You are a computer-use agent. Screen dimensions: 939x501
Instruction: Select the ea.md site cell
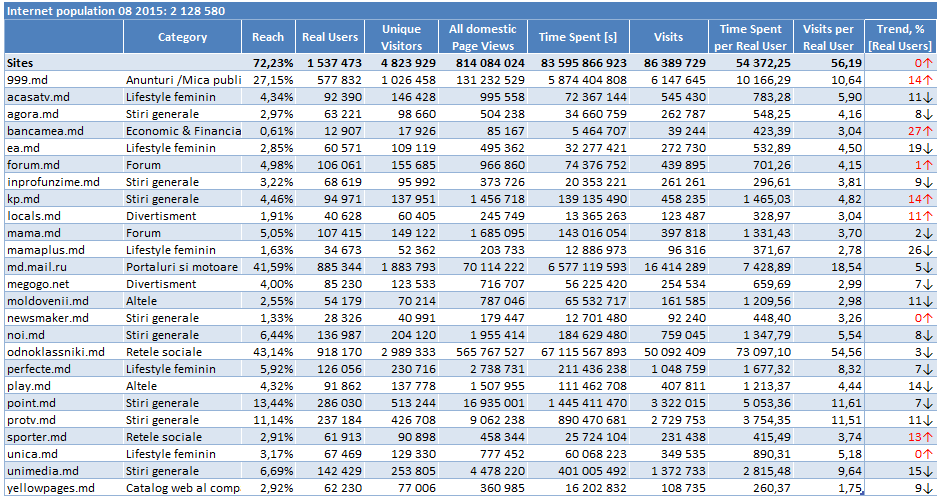[x=63, y=148]
